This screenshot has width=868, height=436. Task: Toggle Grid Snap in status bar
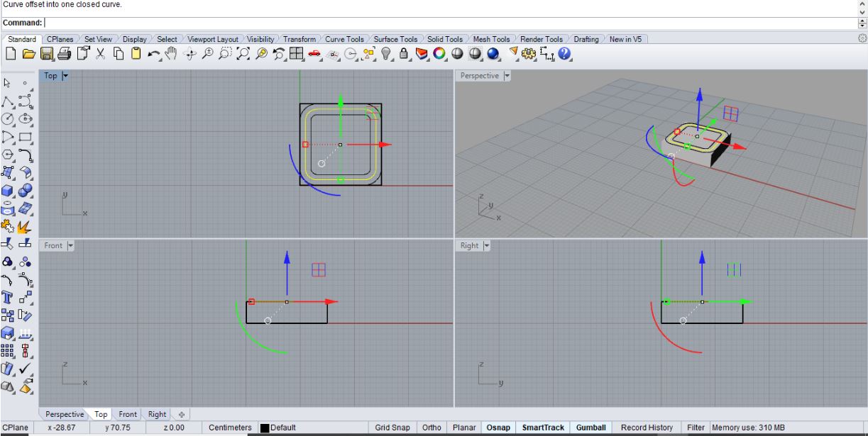392,427
